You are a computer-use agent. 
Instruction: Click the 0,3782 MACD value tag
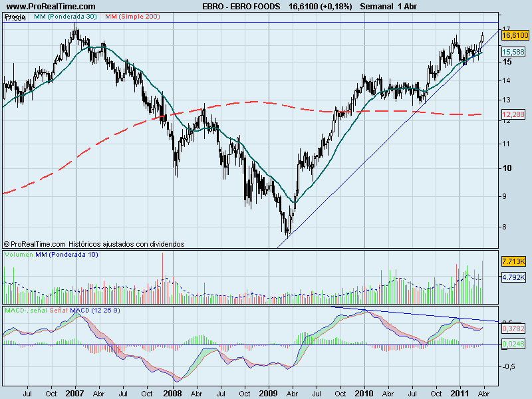click(513, 329)
